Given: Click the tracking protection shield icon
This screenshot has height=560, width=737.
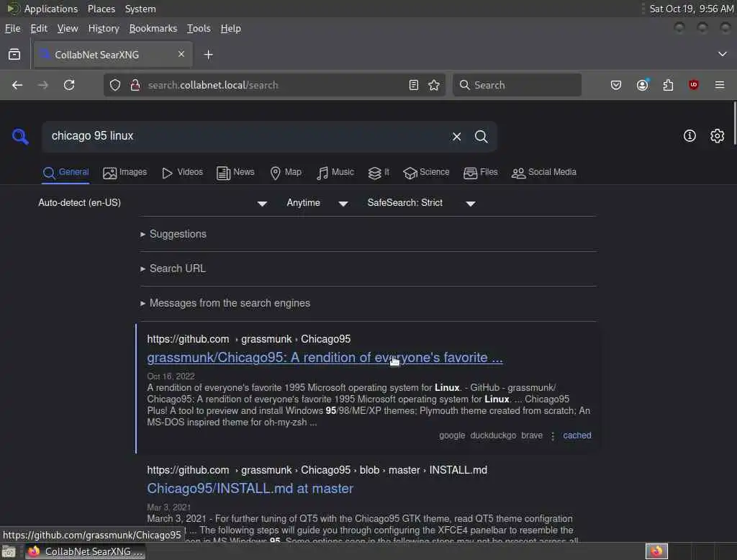Looking at the screenshot, I should (x=115, y=85).
